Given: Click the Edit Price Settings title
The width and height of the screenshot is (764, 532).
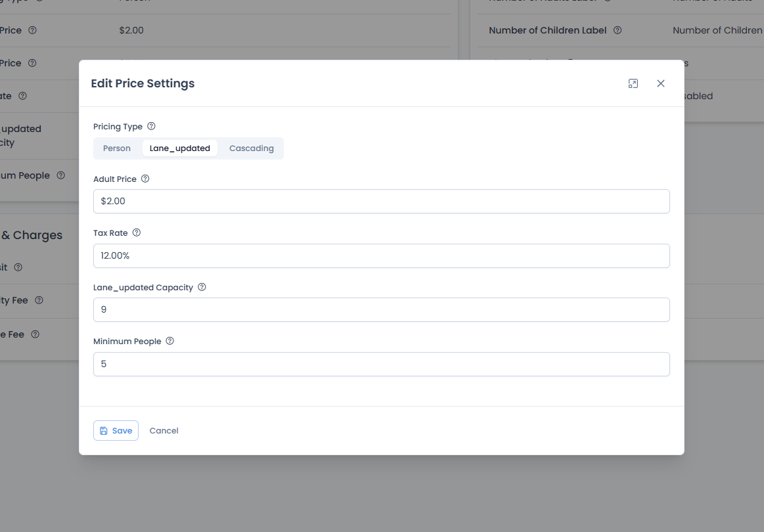Looking at the screenshot, I should pos(143,83).
